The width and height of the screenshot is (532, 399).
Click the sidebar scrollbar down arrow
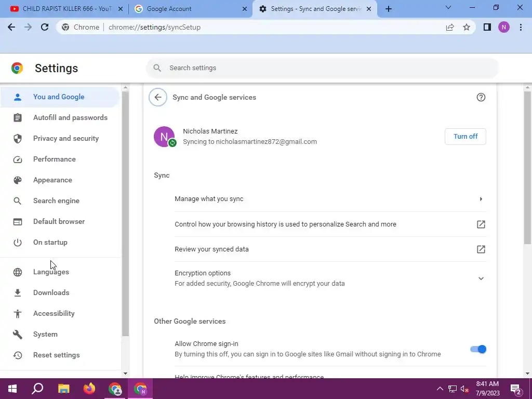[x=125, y=374]
